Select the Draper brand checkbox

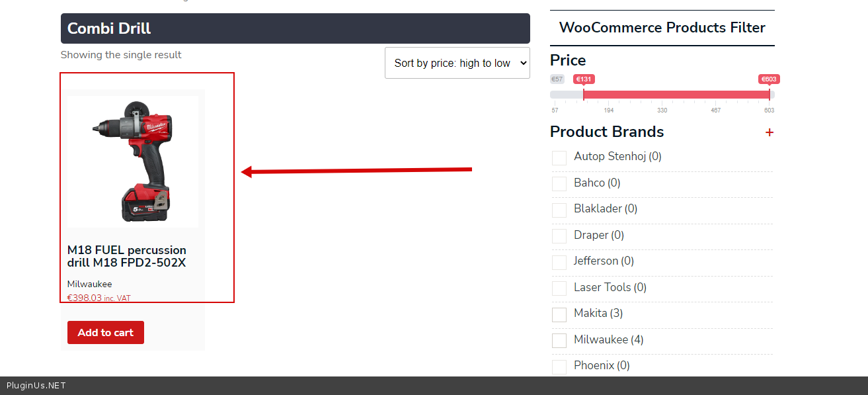[x=559, y=236]
